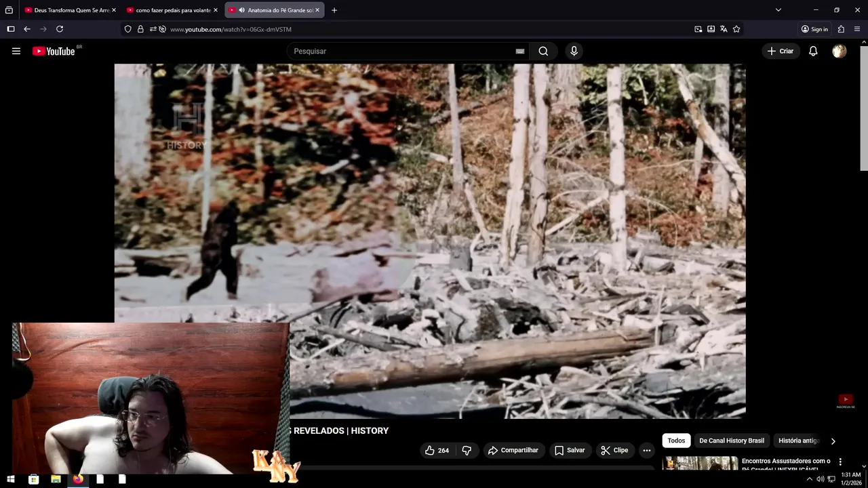Close the como fazer pedais tab

pos(216,10)
